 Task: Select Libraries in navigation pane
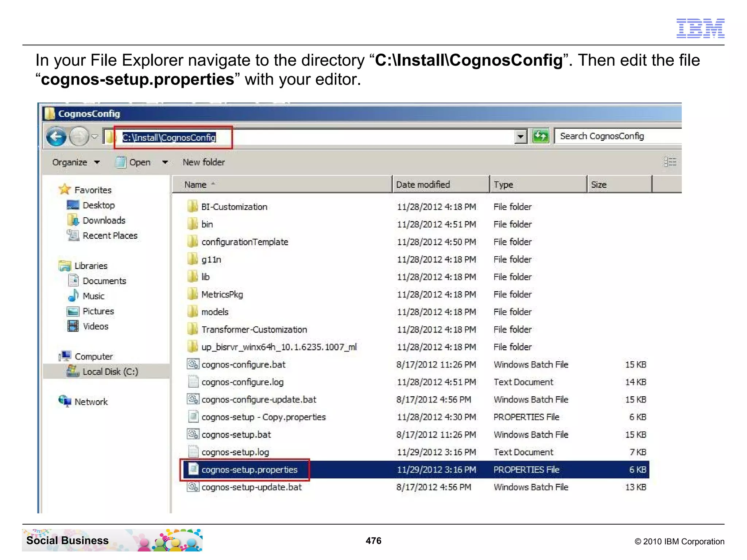91,266
